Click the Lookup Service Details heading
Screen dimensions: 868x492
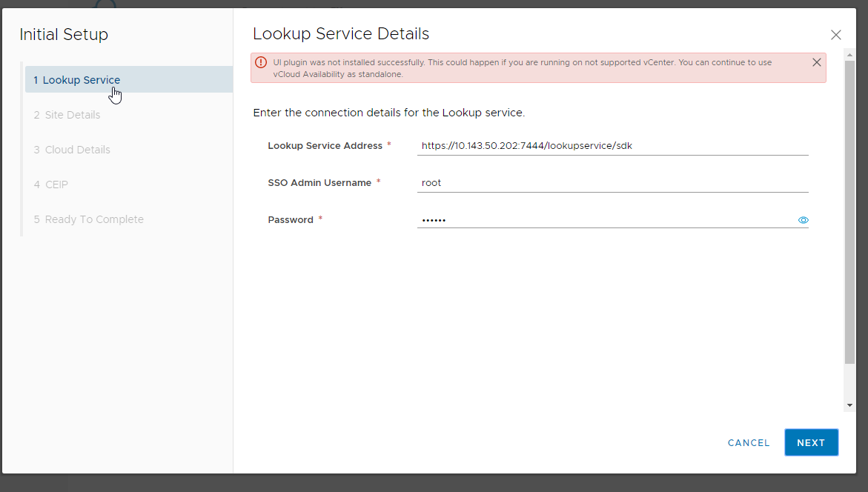tap(341, 34)
